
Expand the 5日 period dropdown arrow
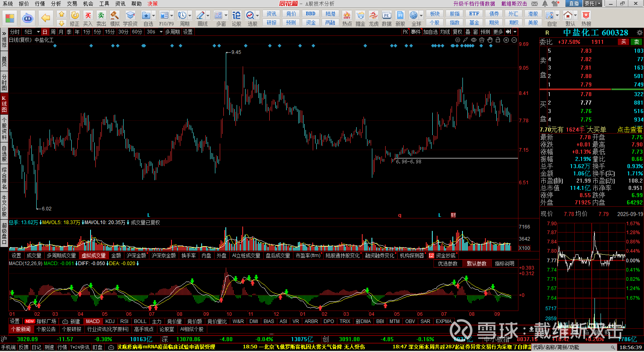(38, 32)
